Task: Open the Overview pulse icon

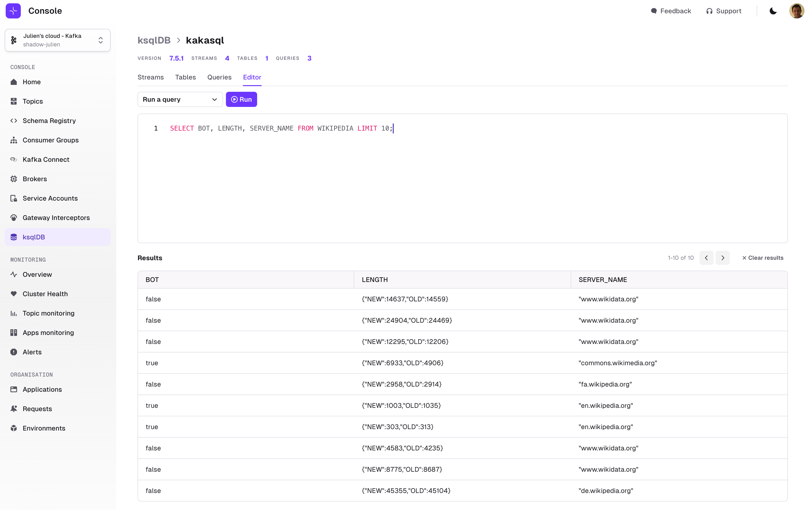Action: point(14,275)
